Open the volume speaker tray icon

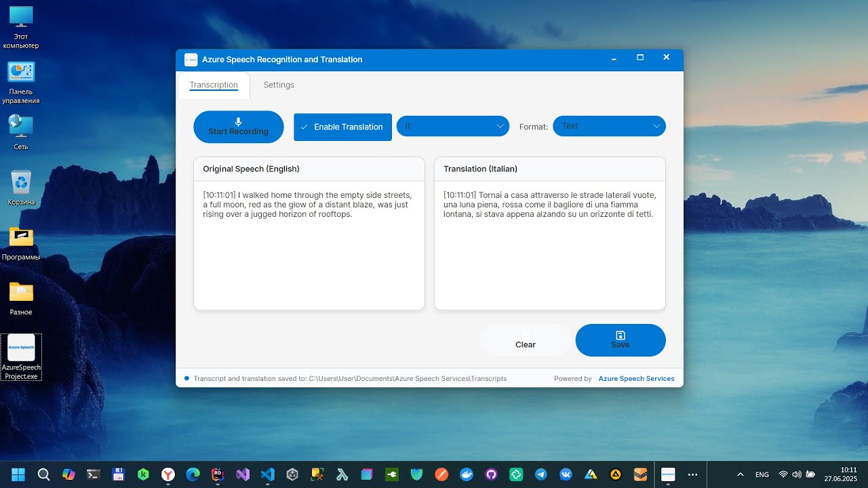(796, 474)
